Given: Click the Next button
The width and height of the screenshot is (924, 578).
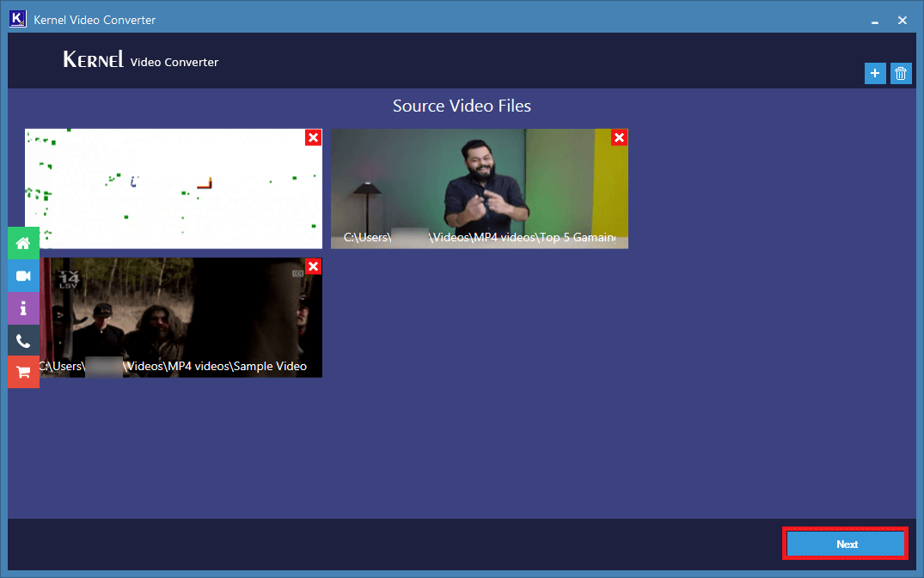Looking at the screenshot, I should [846, 544].
